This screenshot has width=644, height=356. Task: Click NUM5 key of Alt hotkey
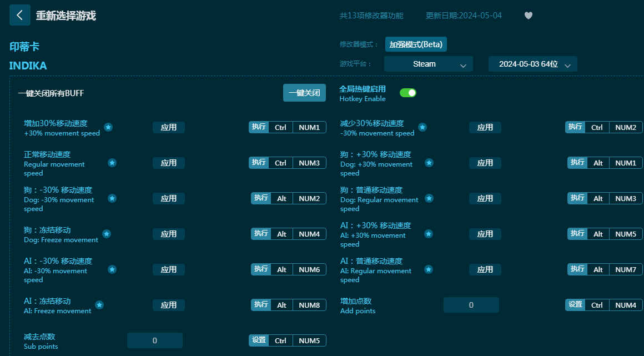click(626, 234)
